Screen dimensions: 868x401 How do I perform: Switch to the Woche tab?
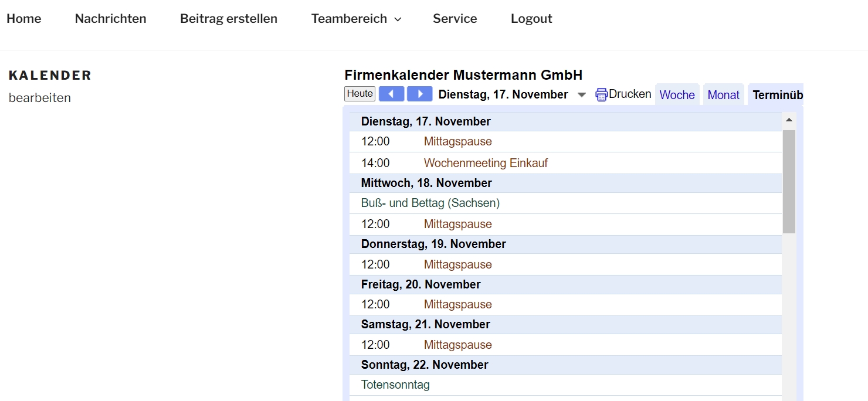(677, 95)
